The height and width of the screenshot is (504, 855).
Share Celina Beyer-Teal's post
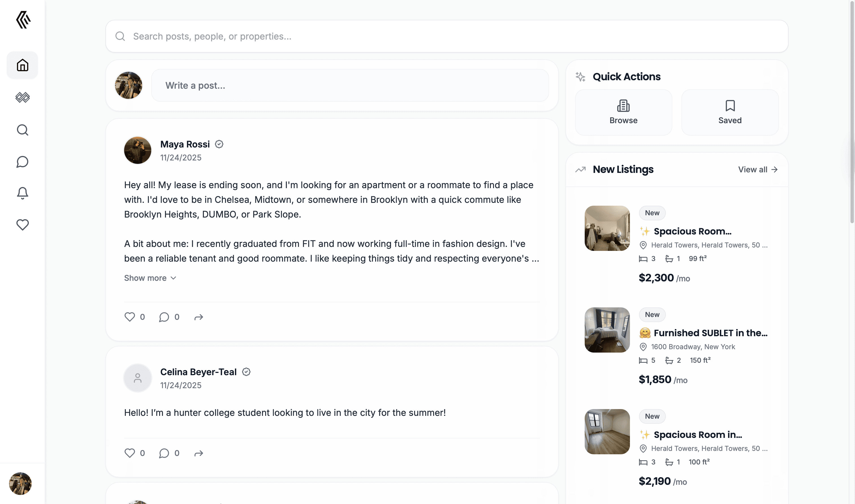[199, 453]
